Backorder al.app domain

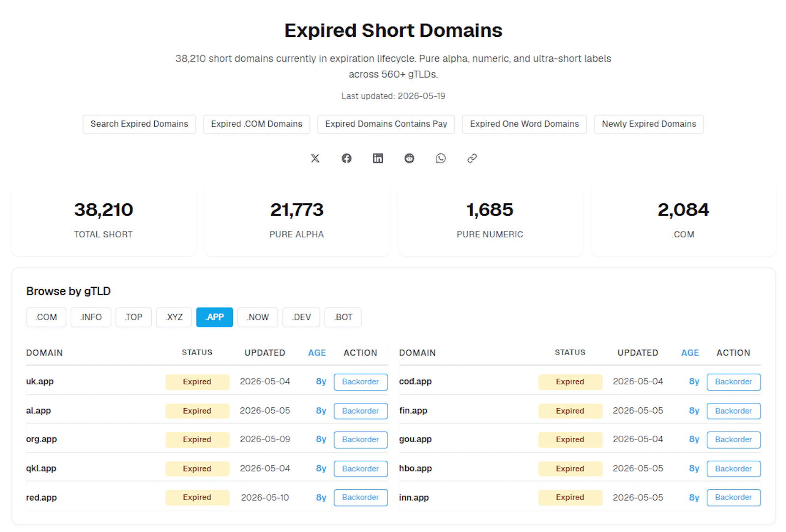[x=361, y=411]
